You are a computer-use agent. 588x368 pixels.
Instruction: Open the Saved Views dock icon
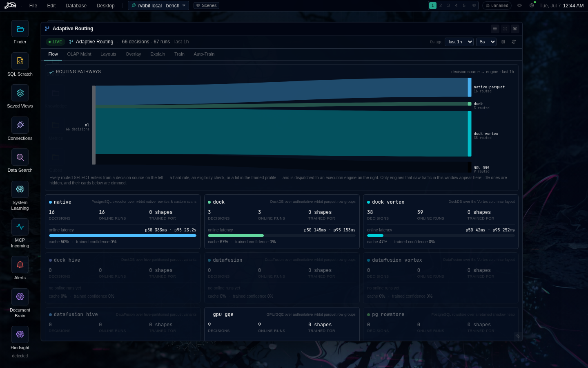[20, 93]
